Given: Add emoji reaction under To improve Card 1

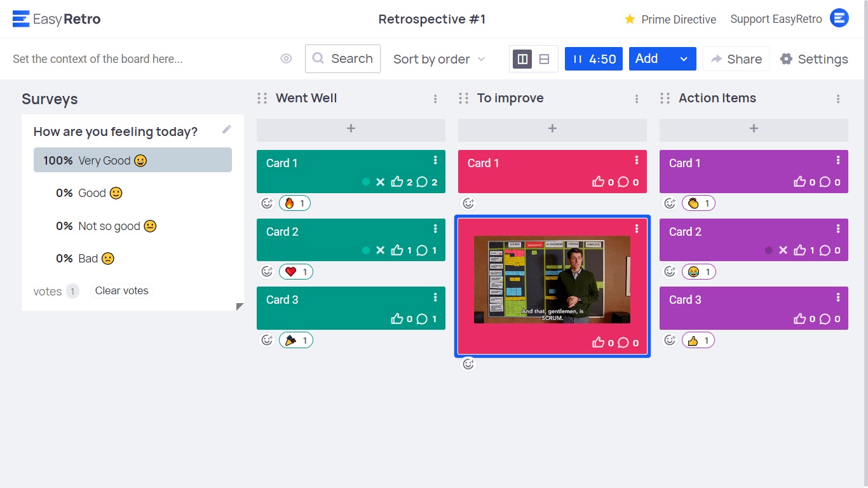Looking at the screenshot, I should tap(468, 203).
